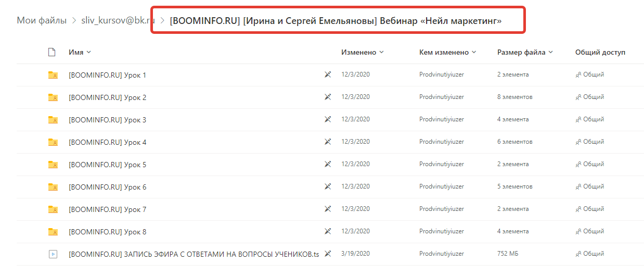Image resolution: width=644 pixels, height=275 pixels.
Task: Open the Имя column sort dropdown
Action: [80, 52]
